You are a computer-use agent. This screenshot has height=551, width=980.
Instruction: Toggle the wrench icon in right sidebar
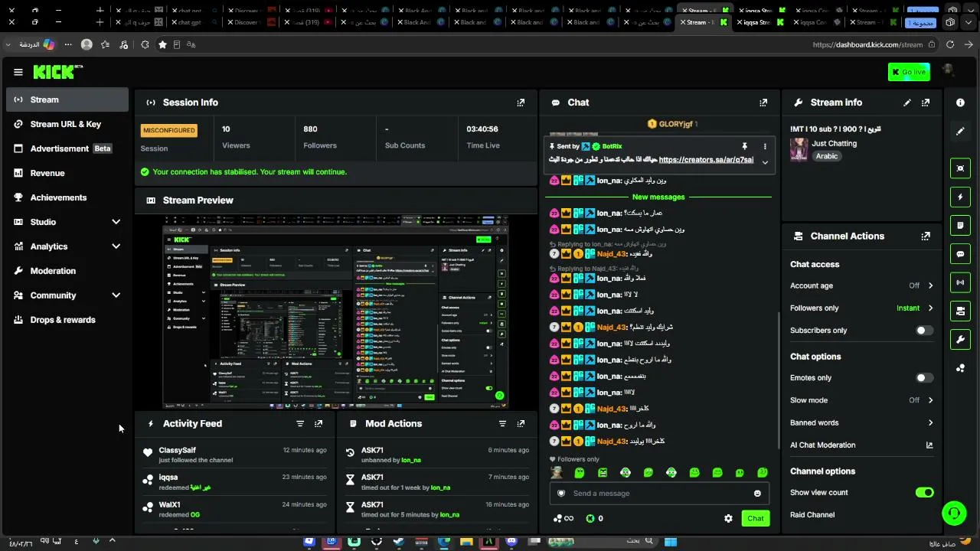coord(960,339)
